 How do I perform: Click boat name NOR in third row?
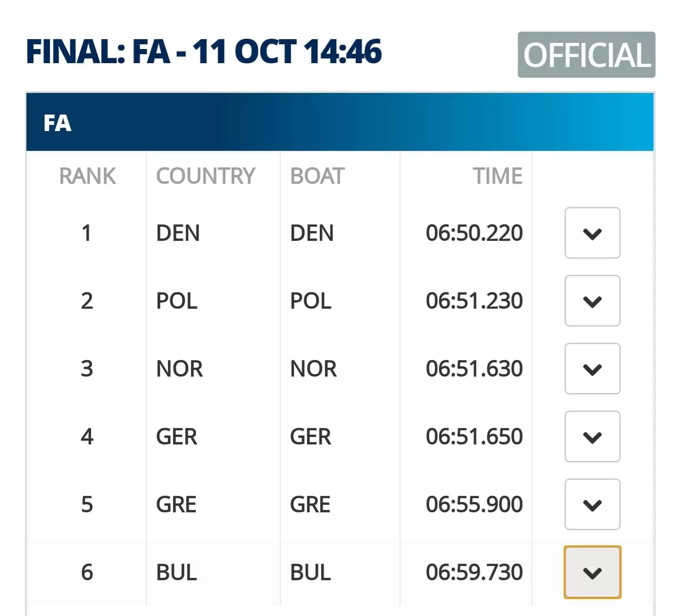coord(314,369)
